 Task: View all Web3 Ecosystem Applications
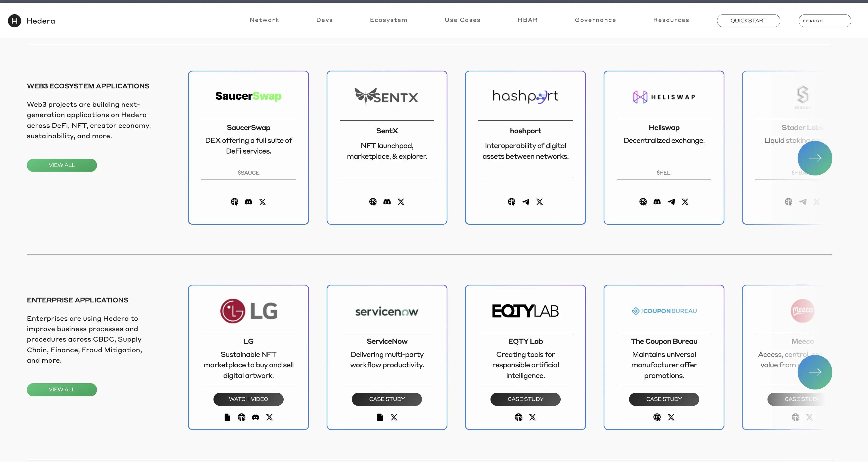click(62, 165)
